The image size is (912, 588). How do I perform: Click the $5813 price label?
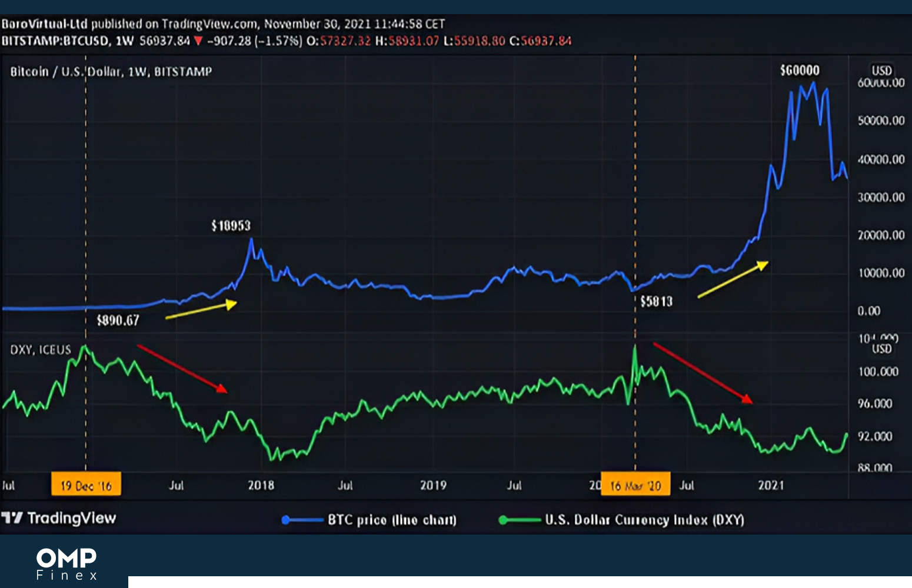[657, 302]
